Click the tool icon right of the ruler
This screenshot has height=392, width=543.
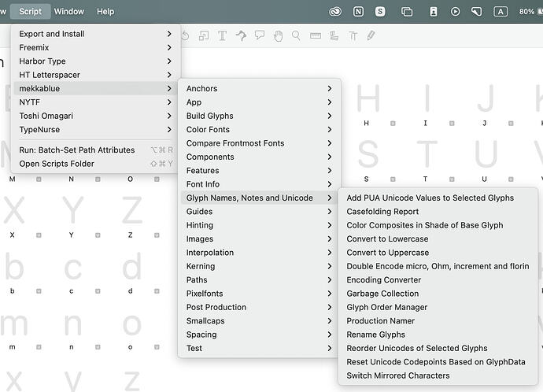[334, 35]
